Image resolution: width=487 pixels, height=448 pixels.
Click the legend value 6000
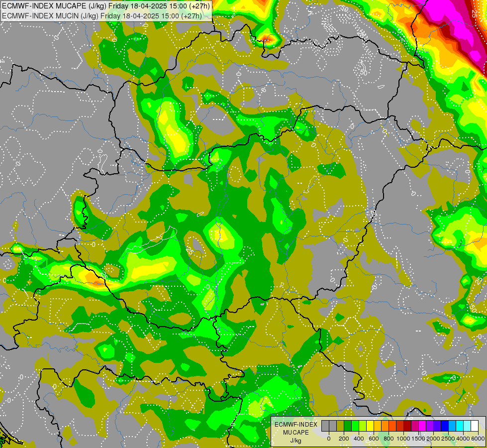tap(478, 439)
